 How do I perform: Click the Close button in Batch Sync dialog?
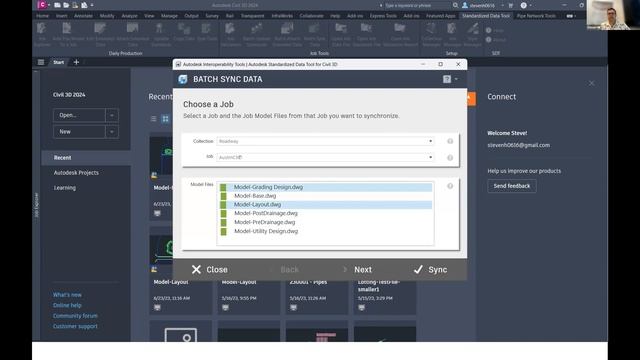point(210,270)
